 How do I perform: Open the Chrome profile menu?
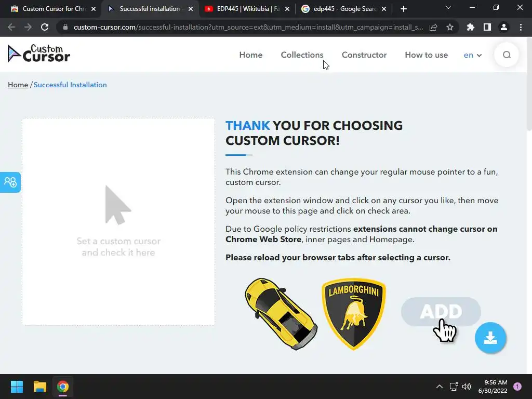pyautogui.click(x=504, y=27)
